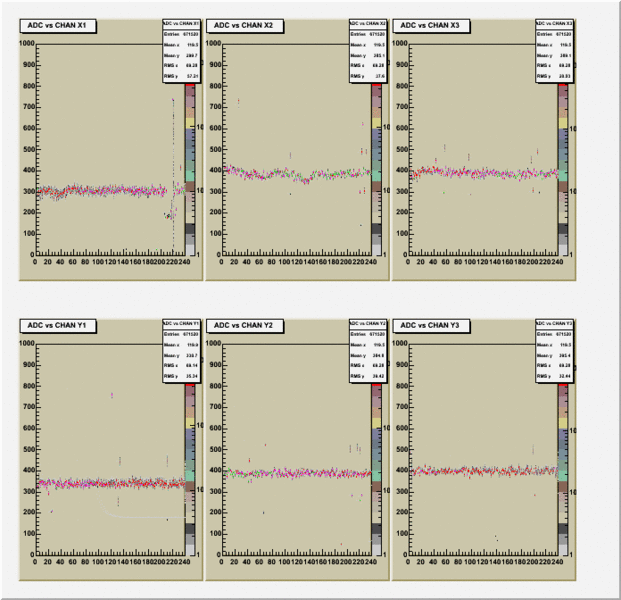Screen dimensions: 621x600
Task: Click the Mean x row in Y1 stats box
Action: tap(181, 345)
